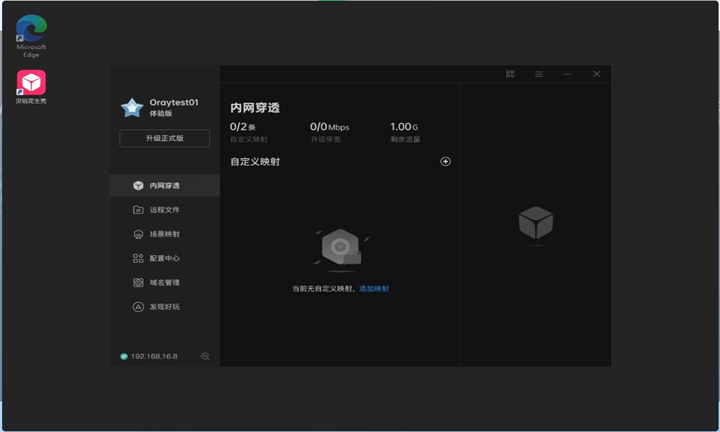Click the 0/2 条 mapping count
The width and height of the screenshot is (720, 432).
242,127
